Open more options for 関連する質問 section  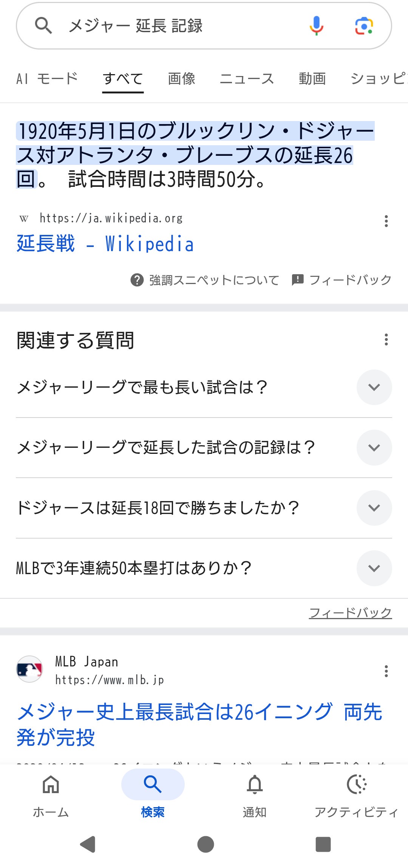tap(386, 339)
